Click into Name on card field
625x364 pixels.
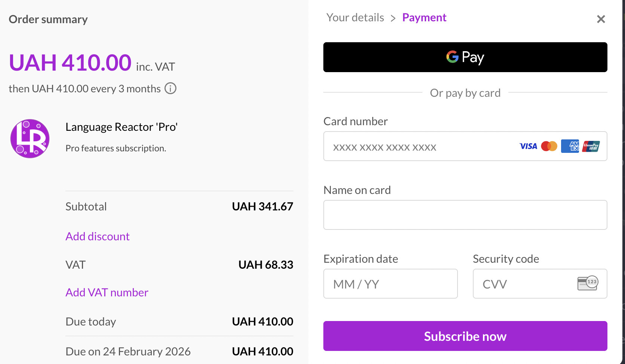click(465, 215)
